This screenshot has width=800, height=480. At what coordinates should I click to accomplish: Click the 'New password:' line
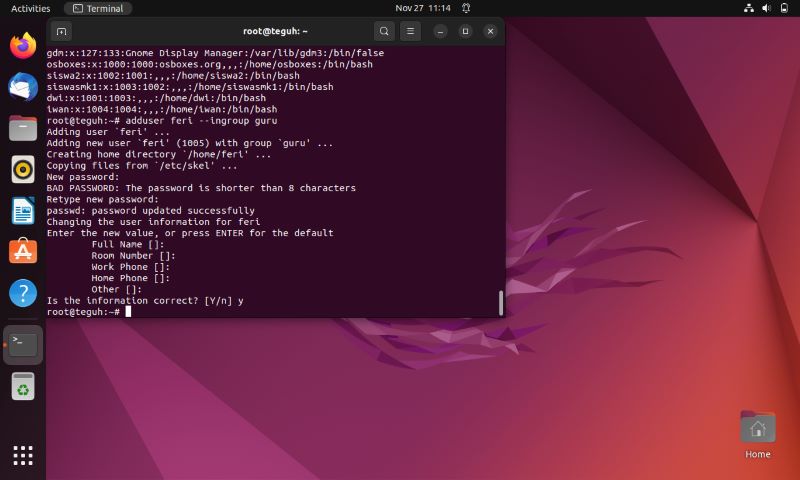(83, 177)
